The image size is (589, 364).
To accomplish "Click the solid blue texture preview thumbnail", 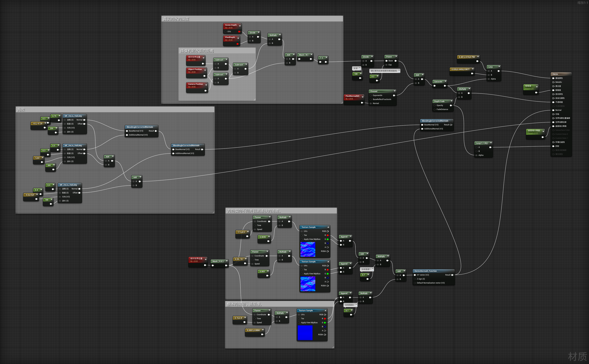I will point(305,333).
